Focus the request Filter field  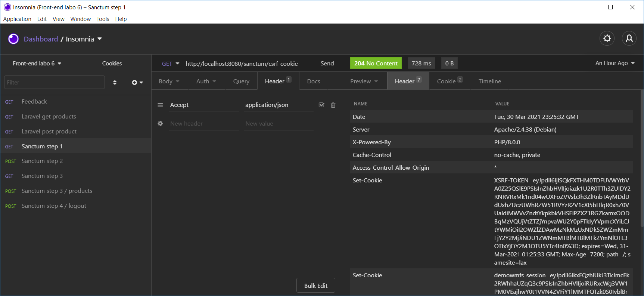click(55, 82)
